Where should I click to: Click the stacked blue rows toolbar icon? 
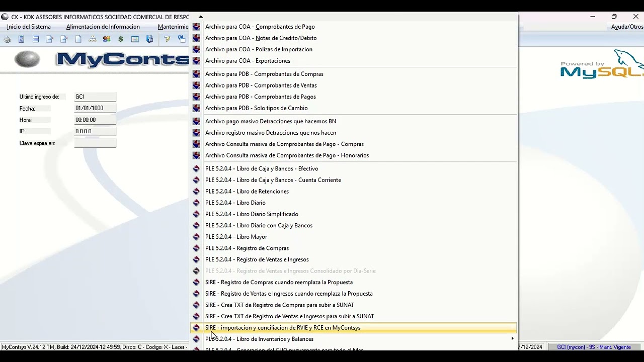(36, 39)
